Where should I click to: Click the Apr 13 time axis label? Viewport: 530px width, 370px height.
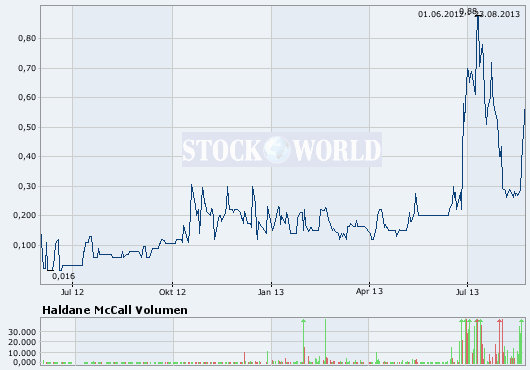(369, 291)
